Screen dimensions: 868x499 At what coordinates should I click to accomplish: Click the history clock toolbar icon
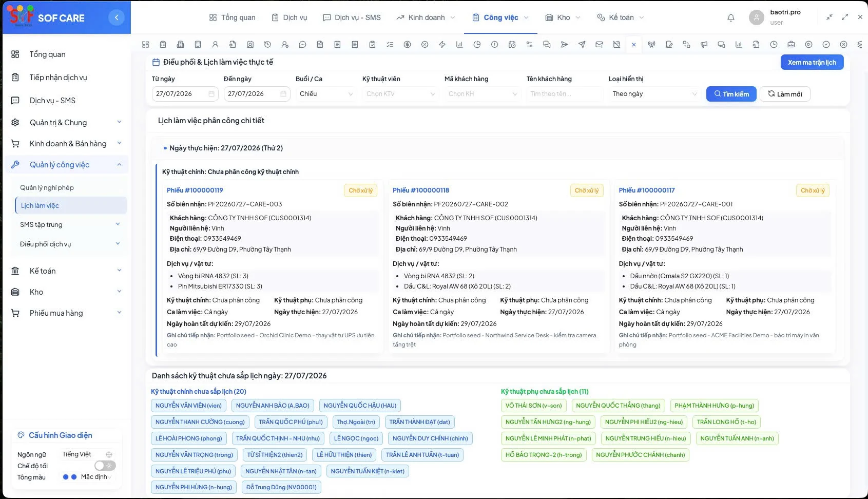[x=267, y=45]
